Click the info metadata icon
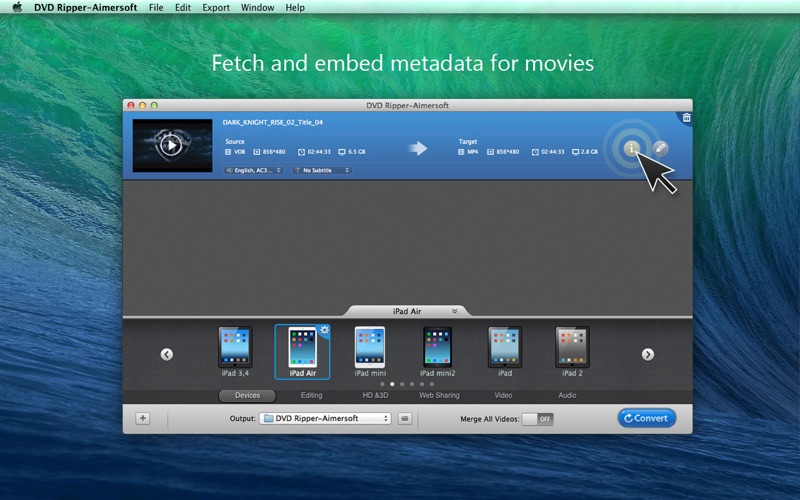 (631, 148)
